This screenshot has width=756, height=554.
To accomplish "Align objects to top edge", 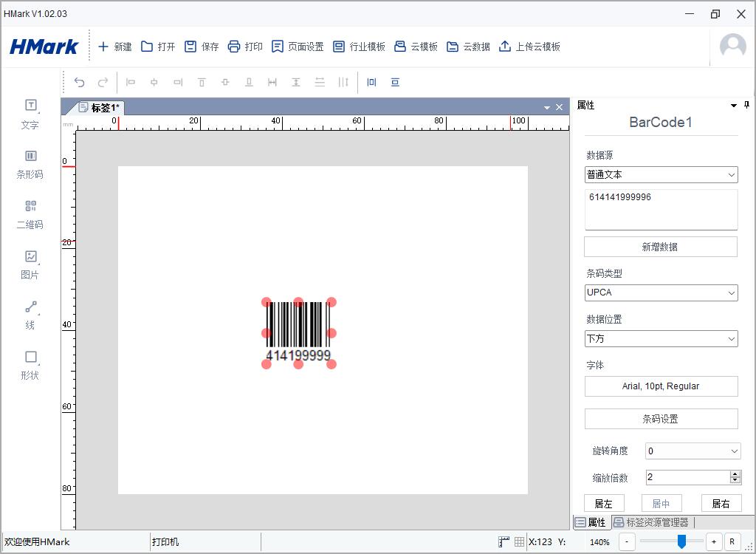I will pyautogui.click(x=202, y=82).
